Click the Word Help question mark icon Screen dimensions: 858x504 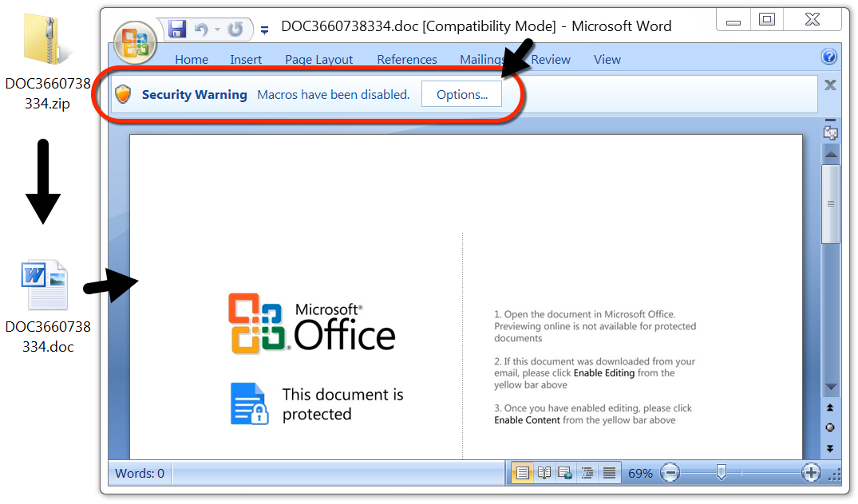point(829,57)
